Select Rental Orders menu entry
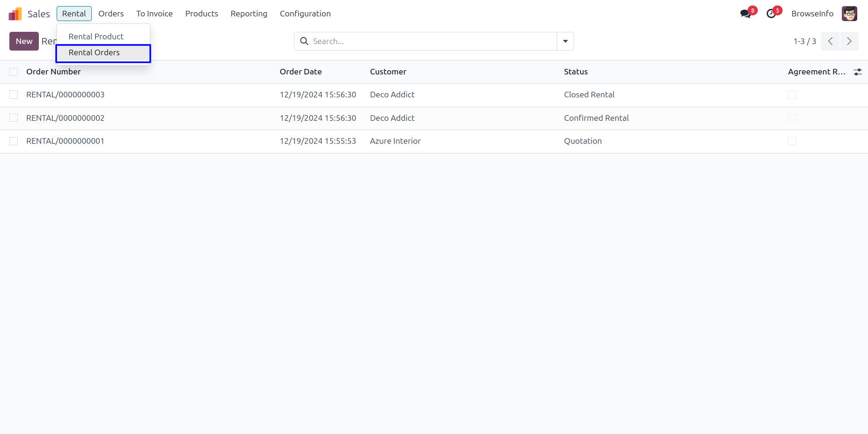 94,52
